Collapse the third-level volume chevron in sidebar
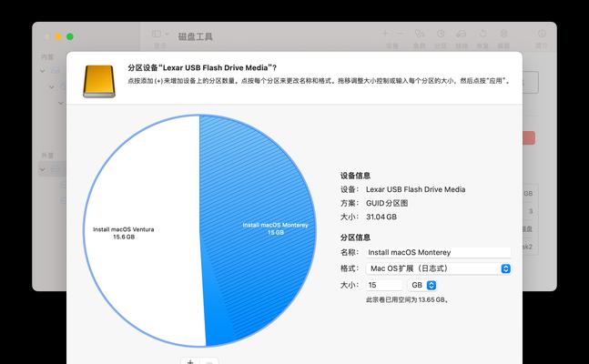 pyautogui.click(x=60, y=103)
